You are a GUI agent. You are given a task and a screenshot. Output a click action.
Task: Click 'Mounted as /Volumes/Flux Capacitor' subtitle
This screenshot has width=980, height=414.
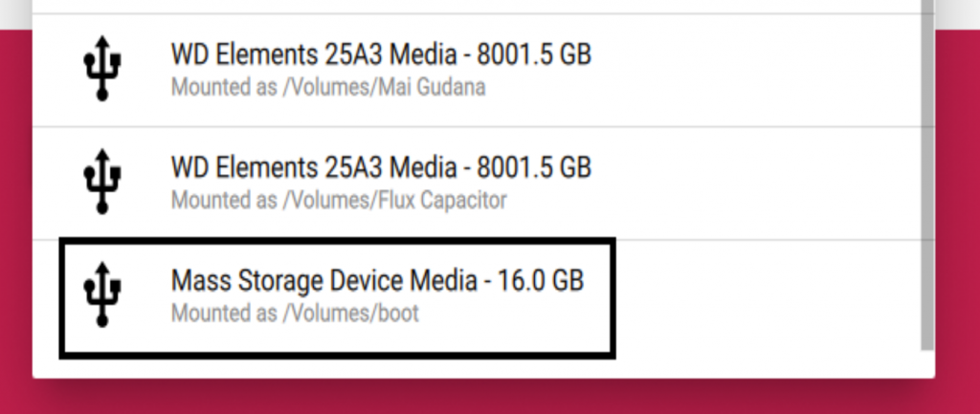[339, 201]
